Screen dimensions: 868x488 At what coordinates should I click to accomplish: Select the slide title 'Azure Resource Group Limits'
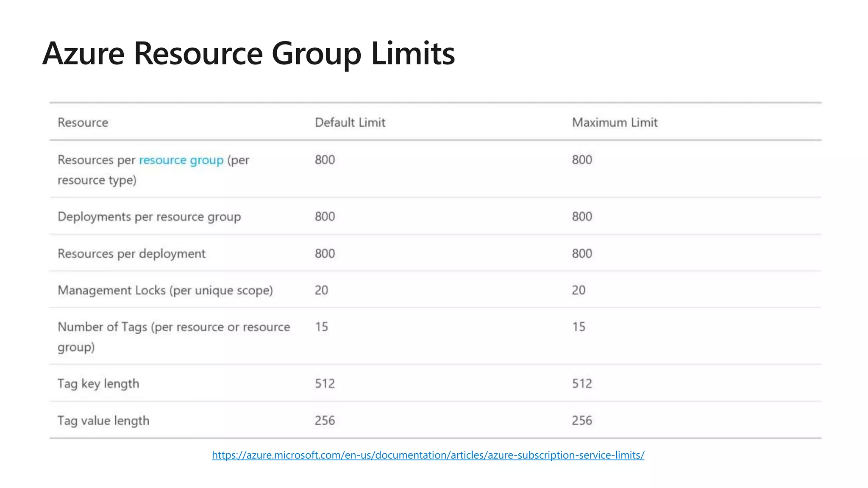(x=249, y=54)
